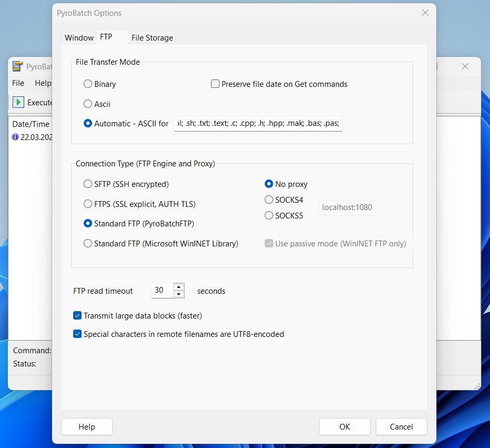Uncheck Transmit large data blocks option
The width and height of the screenshot is (490, 448).
coord(77,316)
